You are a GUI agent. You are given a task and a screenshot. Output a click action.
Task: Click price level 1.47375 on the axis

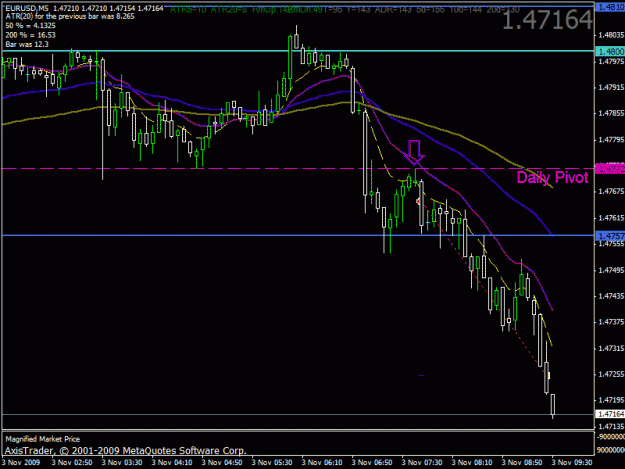(611, 322)
